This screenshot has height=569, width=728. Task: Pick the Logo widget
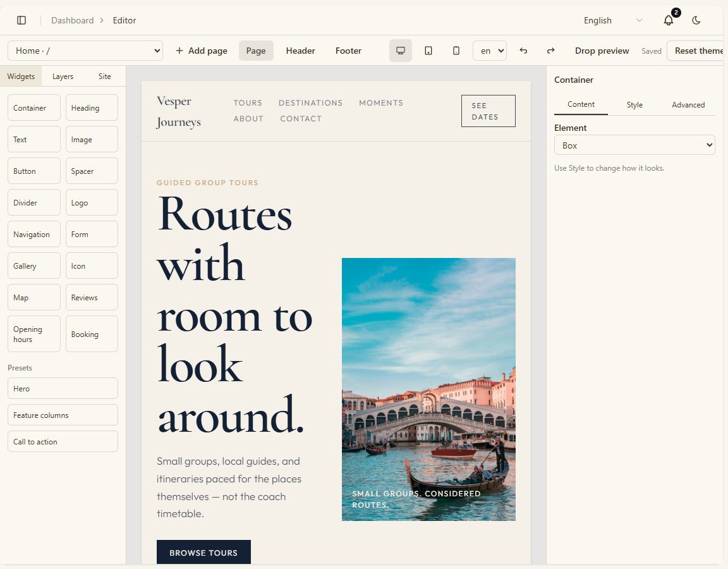click(92, 202)
